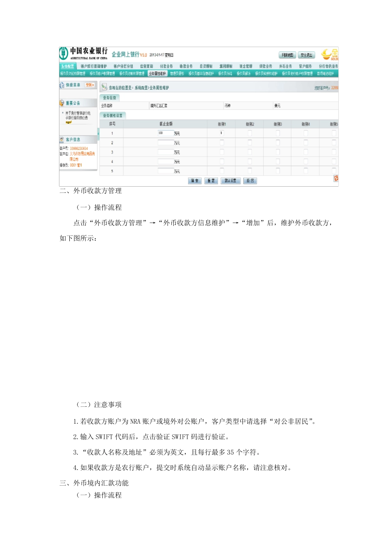Select 操作员对账权限管理 submenu item
The width and height of the screenshot is (392, 555).
point(132,74)
